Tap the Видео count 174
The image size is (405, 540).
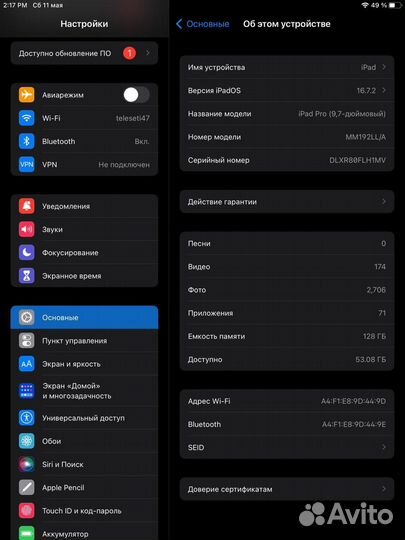pos(380,267)
